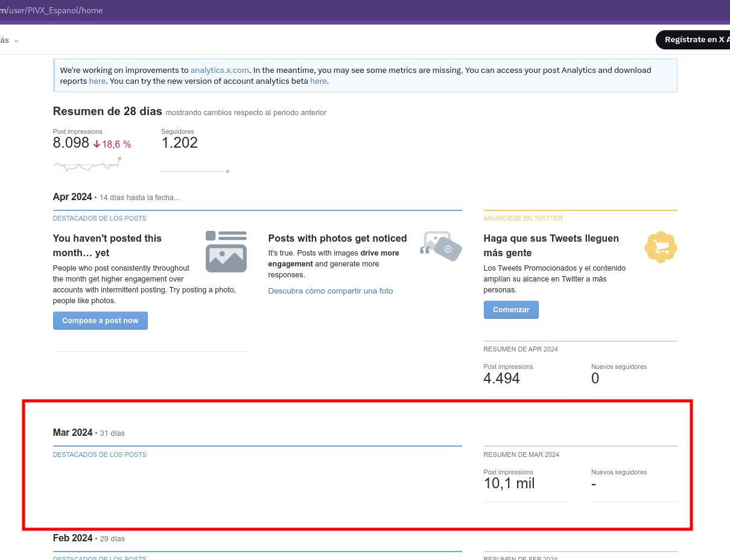
Task: Click the yellow shopping cart badge icon
Action: [x=661, y=247]
